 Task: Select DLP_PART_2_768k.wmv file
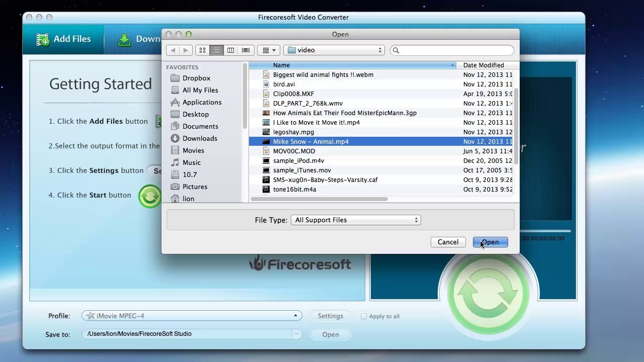pos(307,103)
